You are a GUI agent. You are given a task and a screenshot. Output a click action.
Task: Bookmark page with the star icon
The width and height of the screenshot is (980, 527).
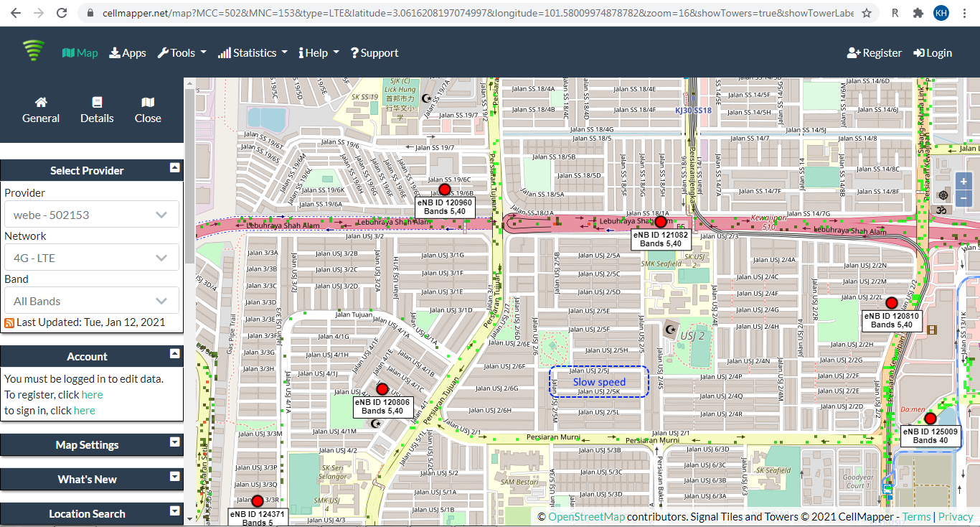(x=867, y=13)
